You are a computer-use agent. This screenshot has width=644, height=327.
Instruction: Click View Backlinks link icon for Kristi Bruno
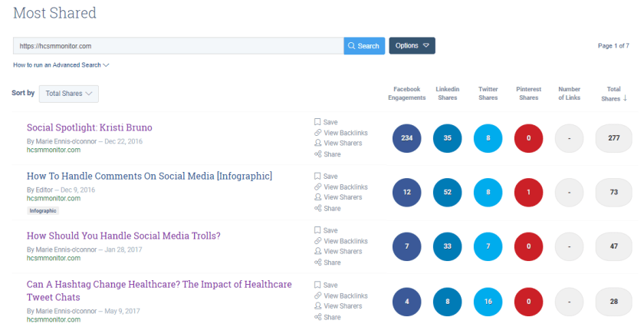(317, 133)
